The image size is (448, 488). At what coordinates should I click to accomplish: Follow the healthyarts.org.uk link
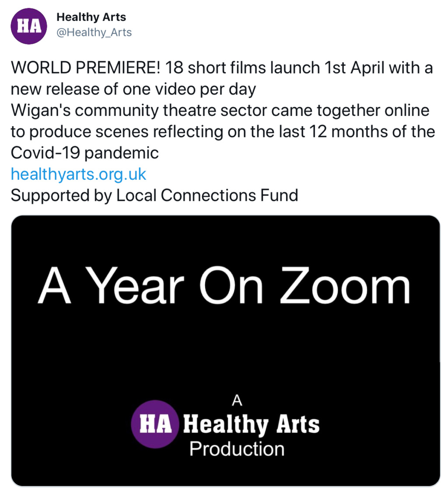tap(78, 174)
